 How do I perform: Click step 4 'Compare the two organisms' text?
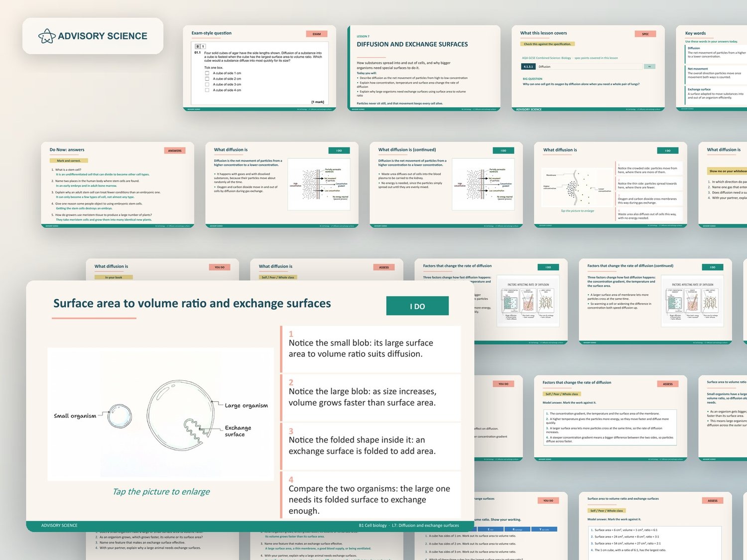click(x=370, y=500)
